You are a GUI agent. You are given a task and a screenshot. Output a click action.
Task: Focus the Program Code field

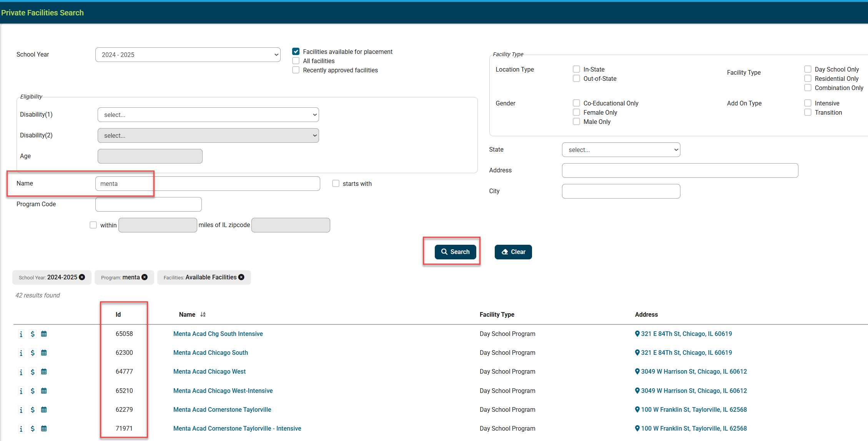point(148,204)
